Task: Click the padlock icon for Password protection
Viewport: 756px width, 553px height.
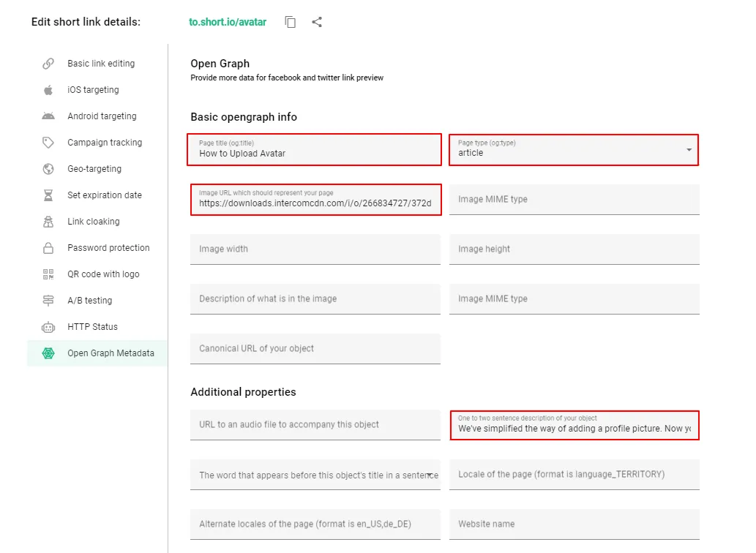Action: [48, 248]
